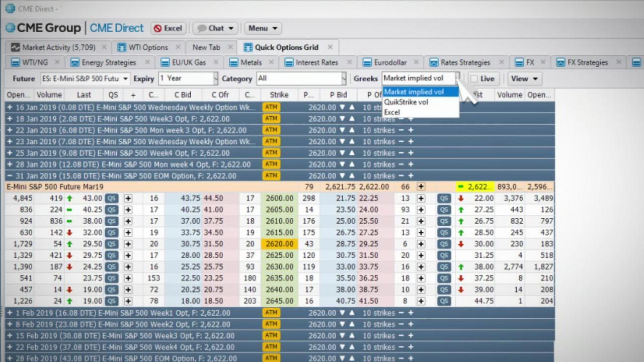Expand the 16 Jan 2019 Wednesday Weekly row
Viewport: 644px width, 362px height.
(x=10, y=107)
